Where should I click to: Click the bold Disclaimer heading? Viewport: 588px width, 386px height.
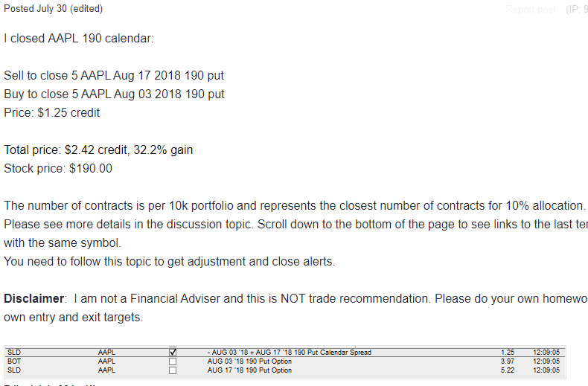pyautogui.click(x=34, y=299)
